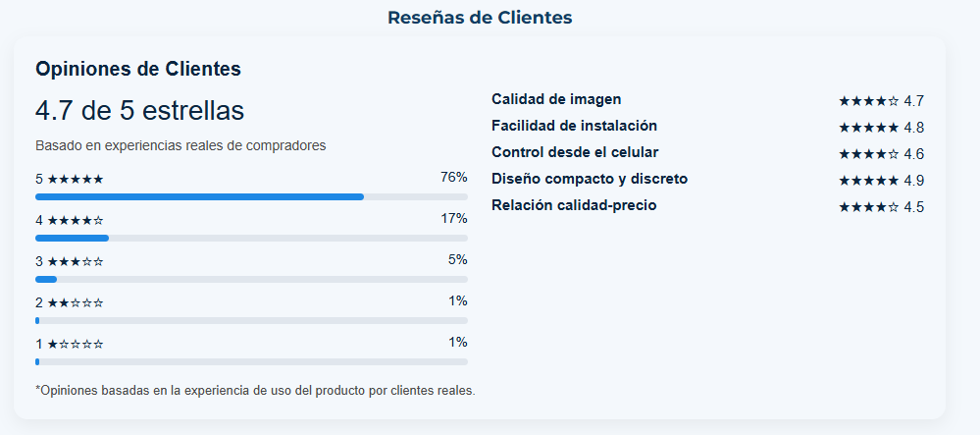This screenshot has height=435, width=980.
Task: Click the stars beside Control desde el celular
Action: pyautogui.click(x=868, y=154)
